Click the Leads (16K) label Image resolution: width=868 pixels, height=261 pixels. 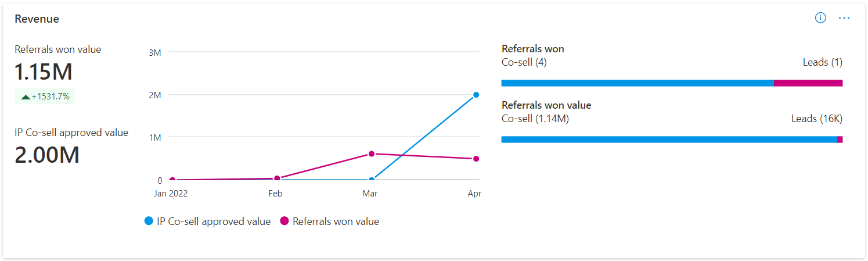[817, 119]
